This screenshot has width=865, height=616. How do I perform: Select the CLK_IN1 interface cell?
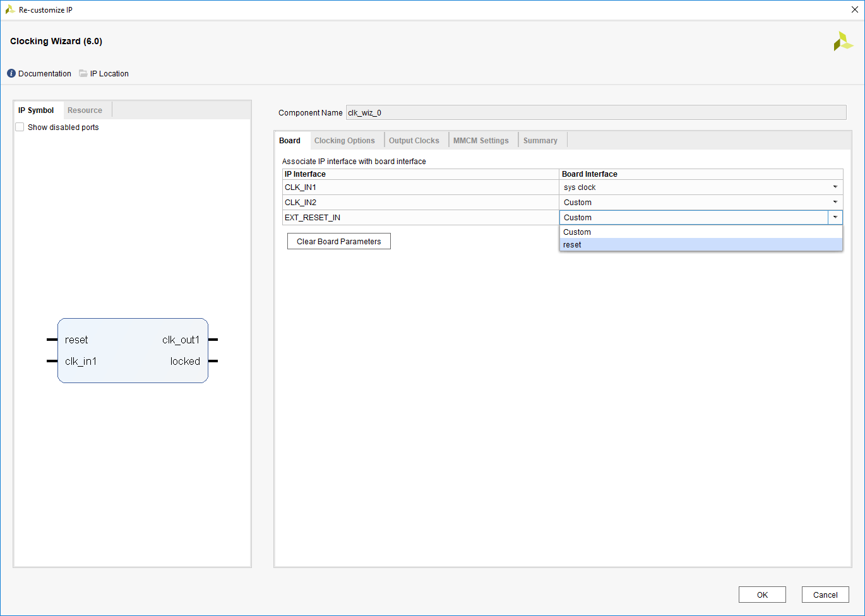[421, 187]
